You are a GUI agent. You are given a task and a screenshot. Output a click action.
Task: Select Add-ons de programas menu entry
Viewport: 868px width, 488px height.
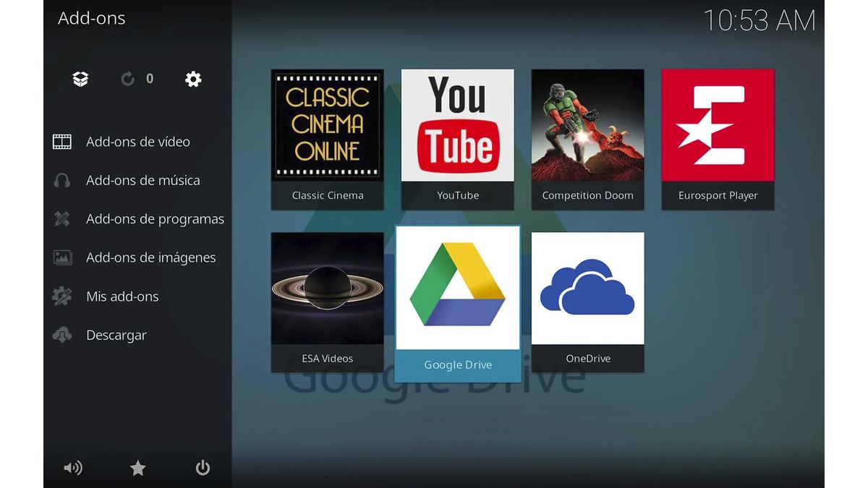coord(155,218)
